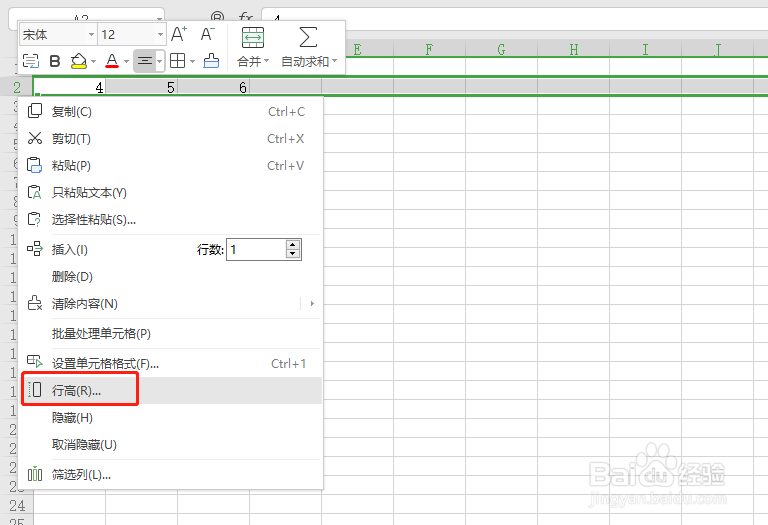Expand the 清除内容 submenu arrow

click(x=312, y=304)
